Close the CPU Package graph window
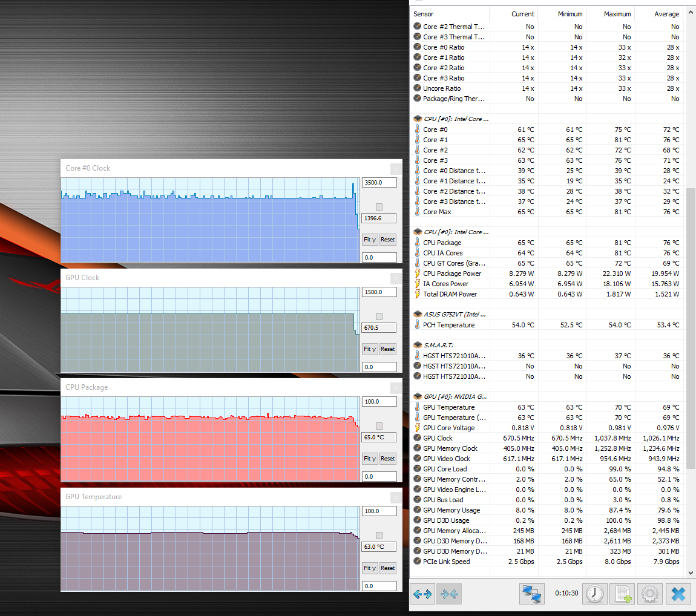The height and width of the screenshot is (616, 696). [x=396, y=388]
